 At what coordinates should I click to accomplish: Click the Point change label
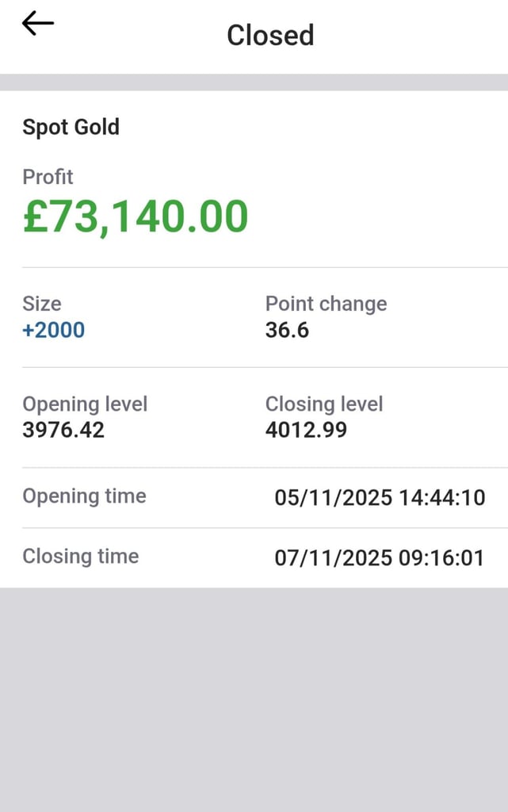(325, 304)
